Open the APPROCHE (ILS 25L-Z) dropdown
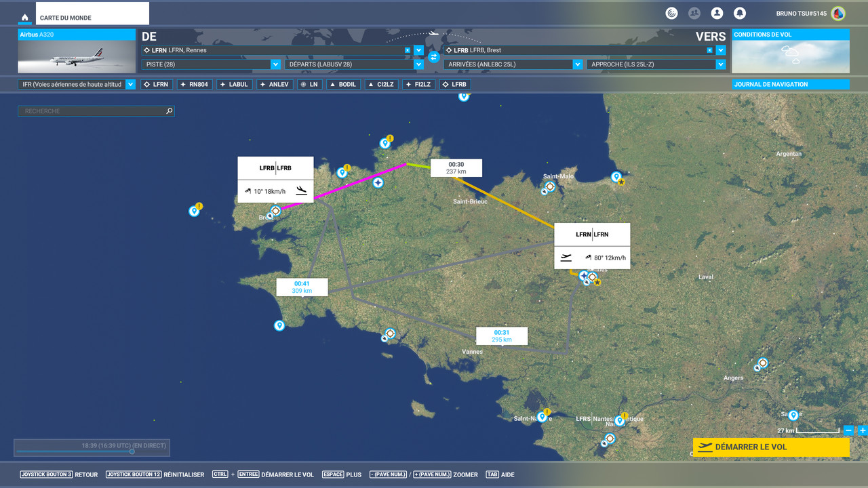The height and width of the screenshot is (488, 868). coord(656,64)
